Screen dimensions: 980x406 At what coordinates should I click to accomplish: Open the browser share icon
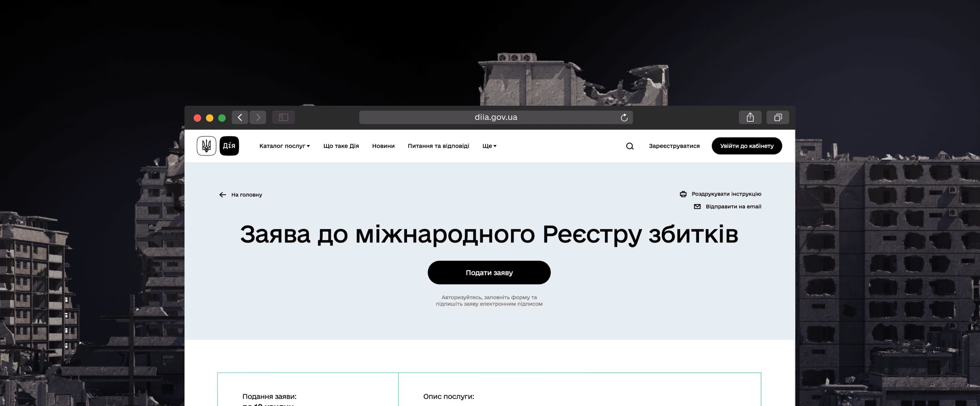pos(750,118)
